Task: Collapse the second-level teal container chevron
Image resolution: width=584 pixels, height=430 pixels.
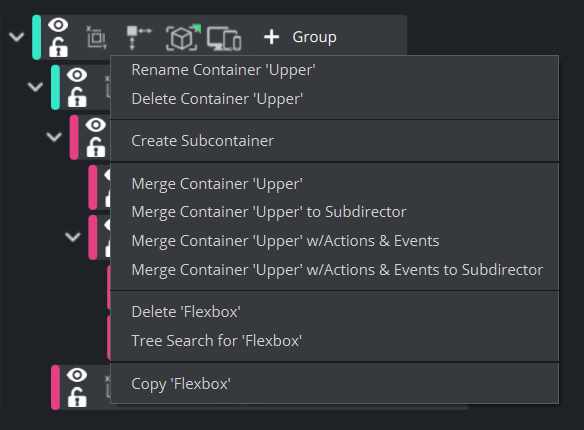Action: (35, 87)
